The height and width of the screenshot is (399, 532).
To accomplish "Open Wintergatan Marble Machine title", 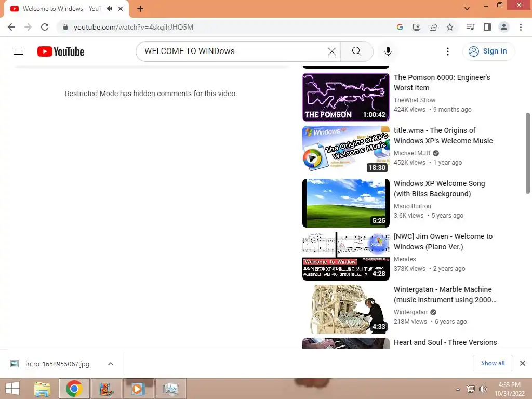I will 445,294.
